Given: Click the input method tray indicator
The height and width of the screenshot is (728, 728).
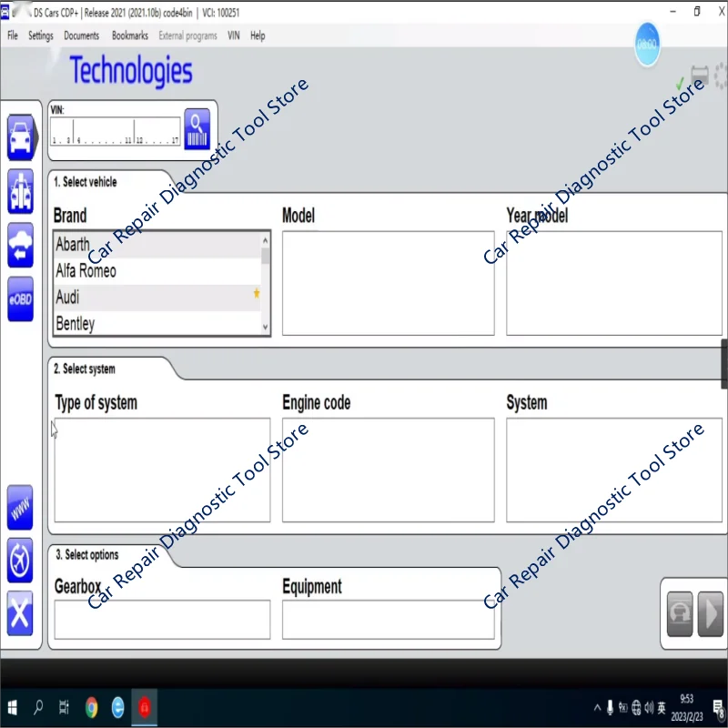Looking at the screenshot, I should [662, 708].
